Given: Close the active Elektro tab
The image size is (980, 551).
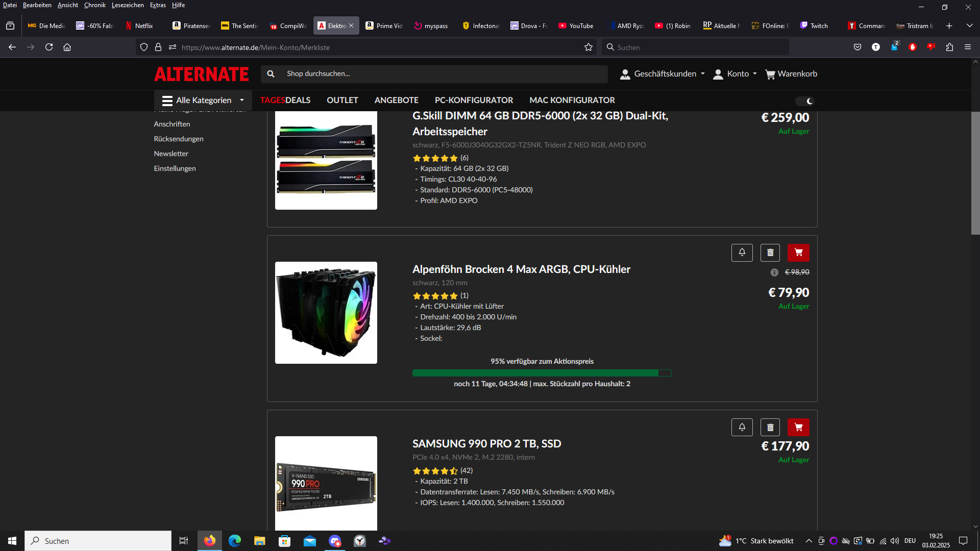Looking at the screenshot, I should tap(351, 26).
